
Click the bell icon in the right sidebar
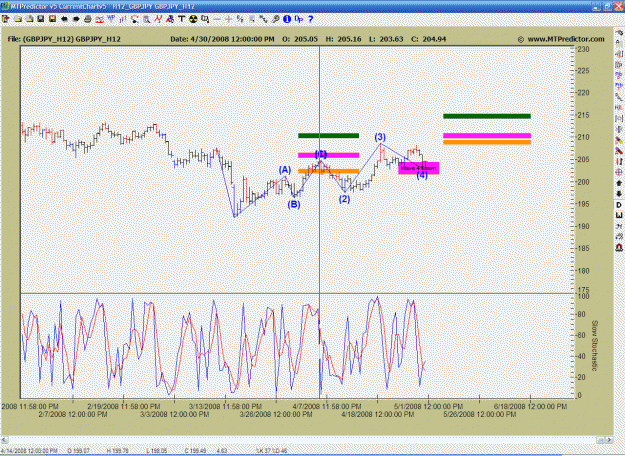(619, 248)
